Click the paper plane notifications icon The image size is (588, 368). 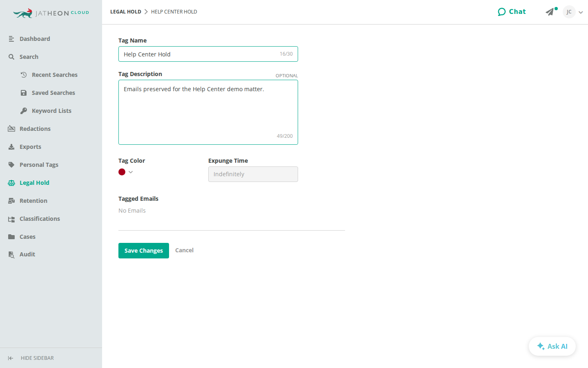pyautogui.click(x=550, y=12)
